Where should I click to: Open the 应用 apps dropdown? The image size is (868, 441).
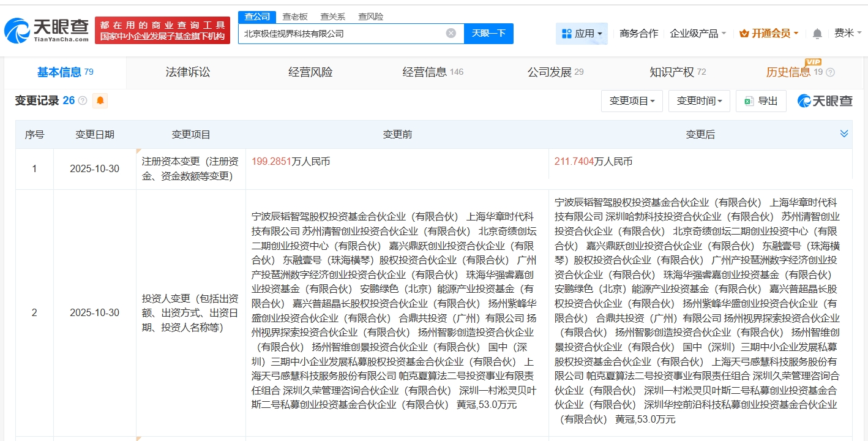(582, 33)
